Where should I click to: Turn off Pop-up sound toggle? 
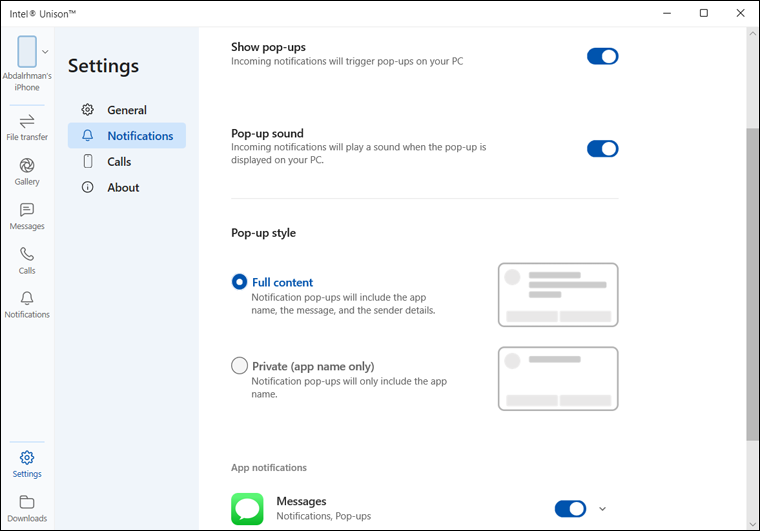[x=602, y=149]
